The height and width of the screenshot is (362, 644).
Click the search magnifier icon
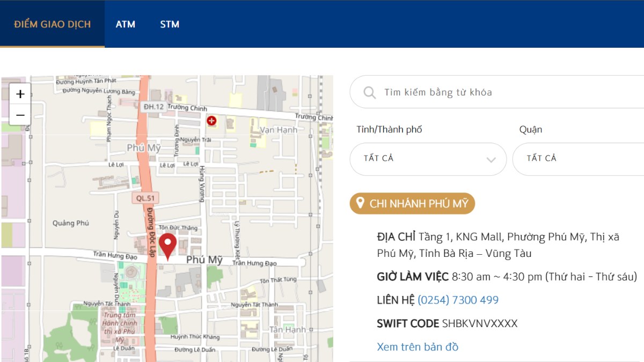pyautogui.click(x=369, y=92)
